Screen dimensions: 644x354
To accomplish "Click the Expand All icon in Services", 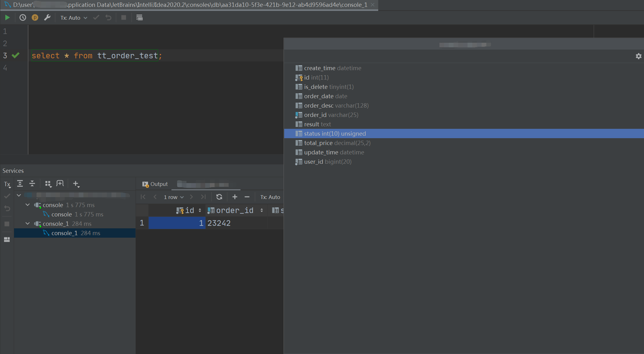I will (x=20, y=184).
